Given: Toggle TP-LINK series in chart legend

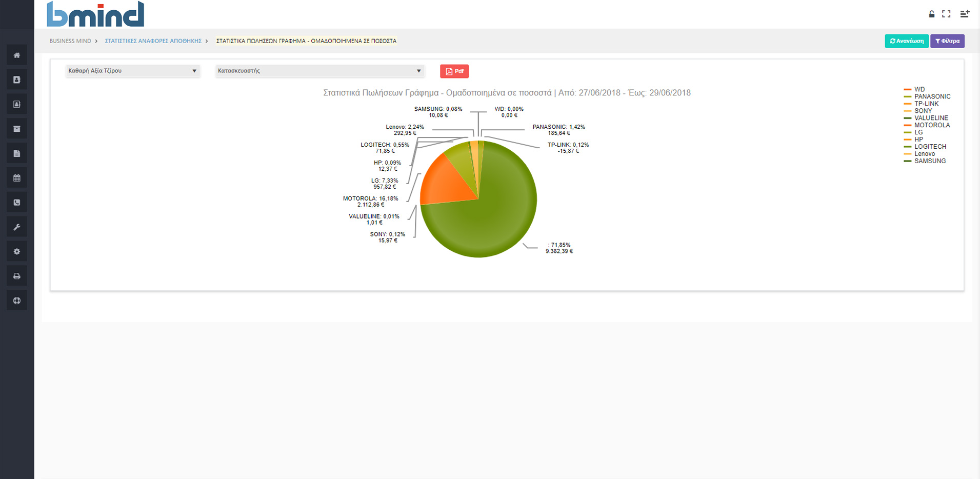Looking at the screenshot, I should 921,104.
